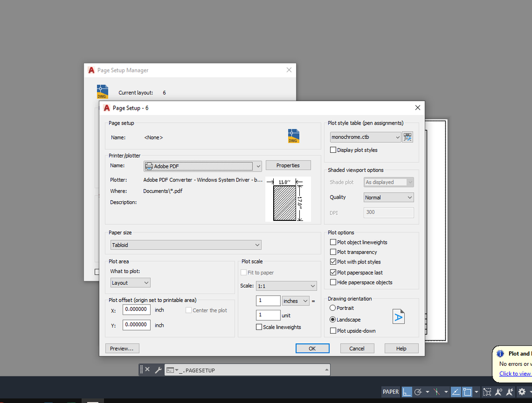The image size is (532, 403).
Task: Confirm page setup with OK
Action: coord(312,348)
